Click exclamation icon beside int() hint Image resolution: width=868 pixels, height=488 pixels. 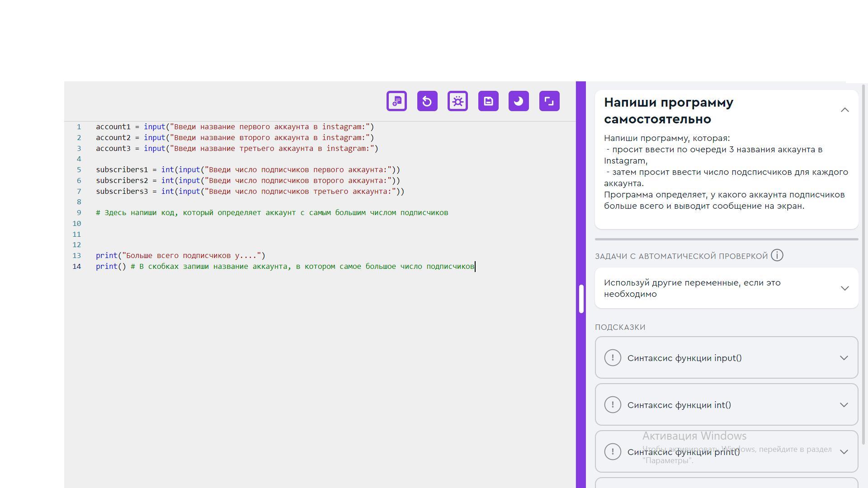point(613,405)
